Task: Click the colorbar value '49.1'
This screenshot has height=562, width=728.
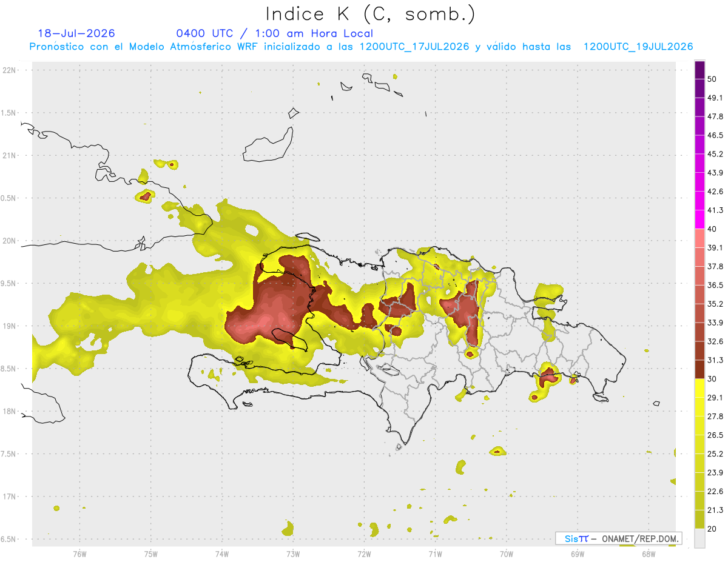Action: tap(715, 98)
